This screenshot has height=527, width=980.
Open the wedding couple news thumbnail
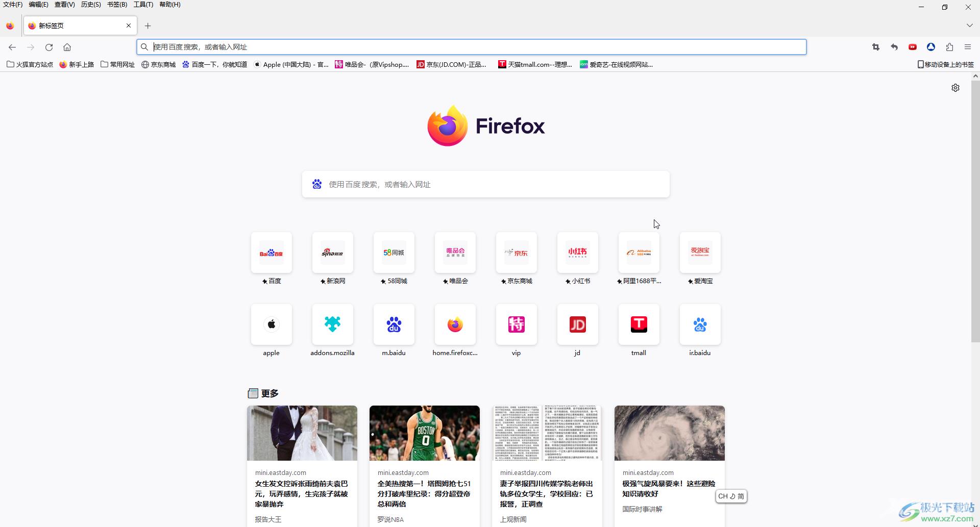(302, 433)
